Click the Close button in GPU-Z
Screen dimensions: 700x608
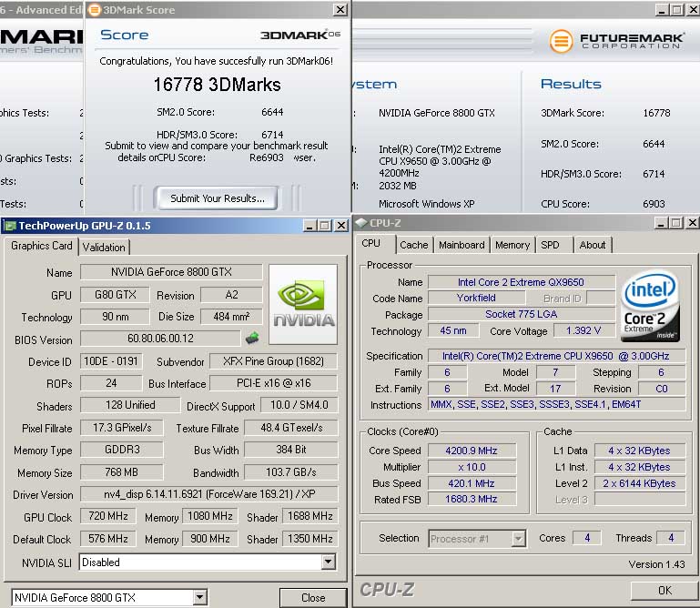point(313,598)
